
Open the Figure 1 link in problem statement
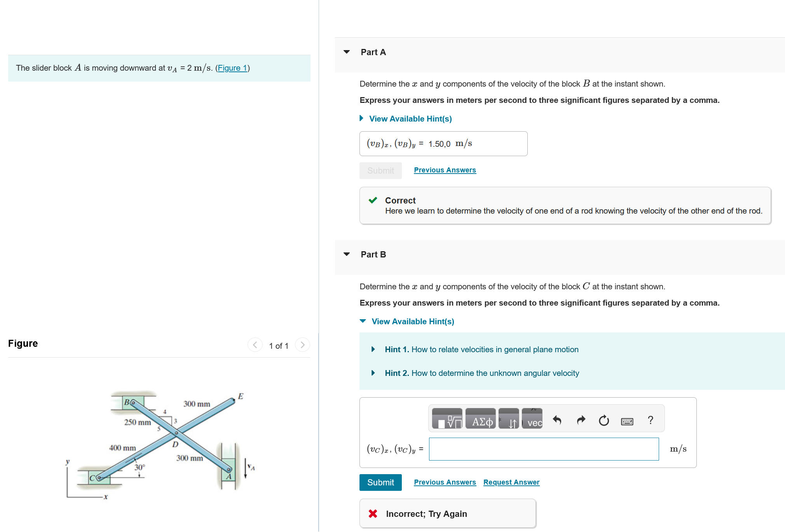coord(232,68)
